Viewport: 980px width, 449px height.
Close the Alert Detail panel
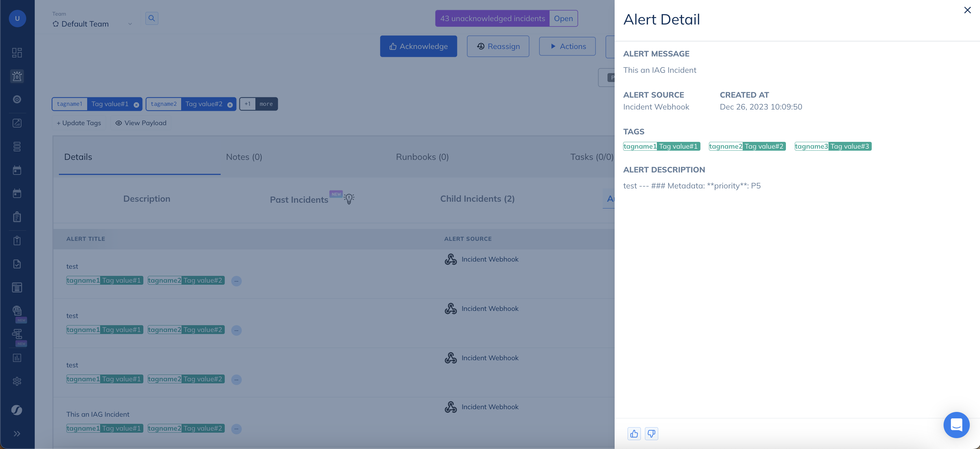967,10
